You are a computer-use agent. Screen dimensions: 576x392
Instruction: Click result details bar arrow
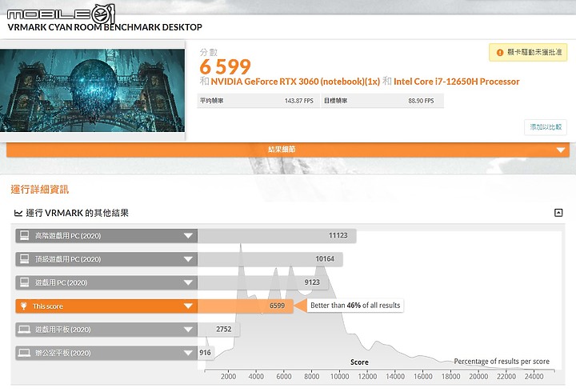point(560,150)
